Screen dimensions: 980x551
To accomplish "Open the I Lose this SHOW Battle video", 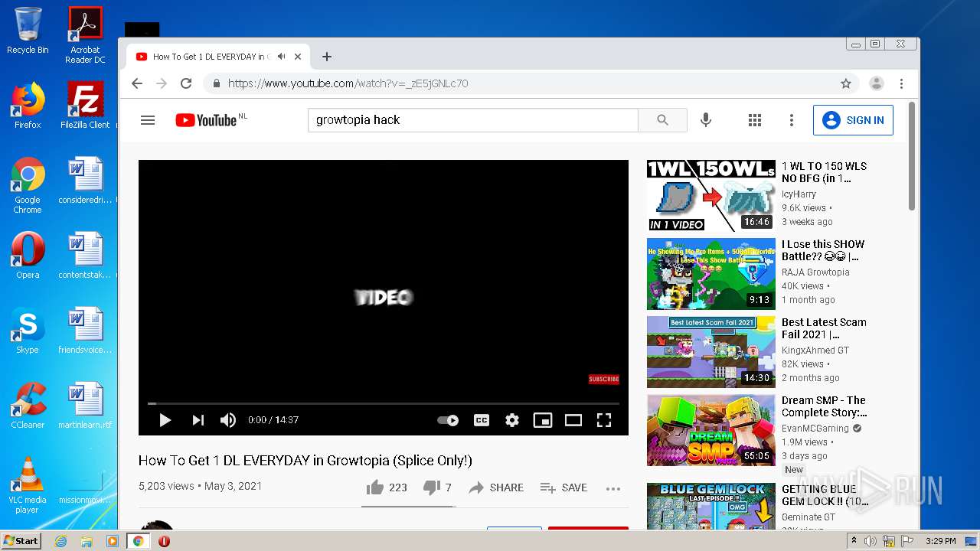I will point(823,250).
